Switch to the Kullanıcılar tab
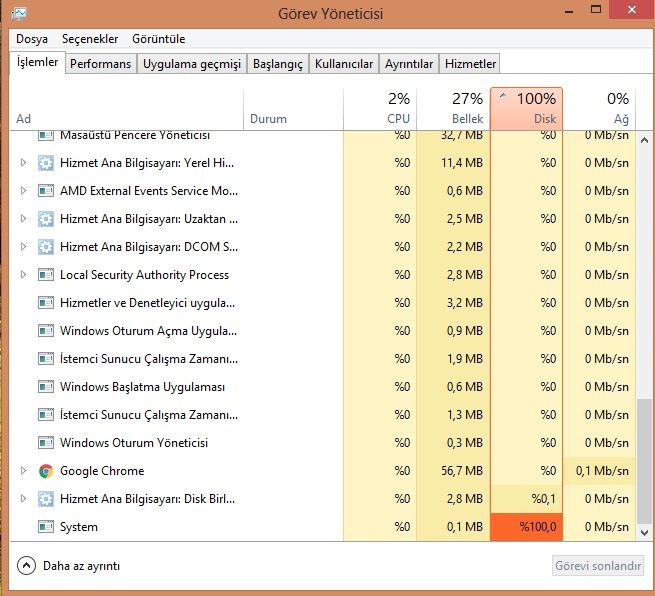This screenshot has width=655, height=596. pos(344,64)
